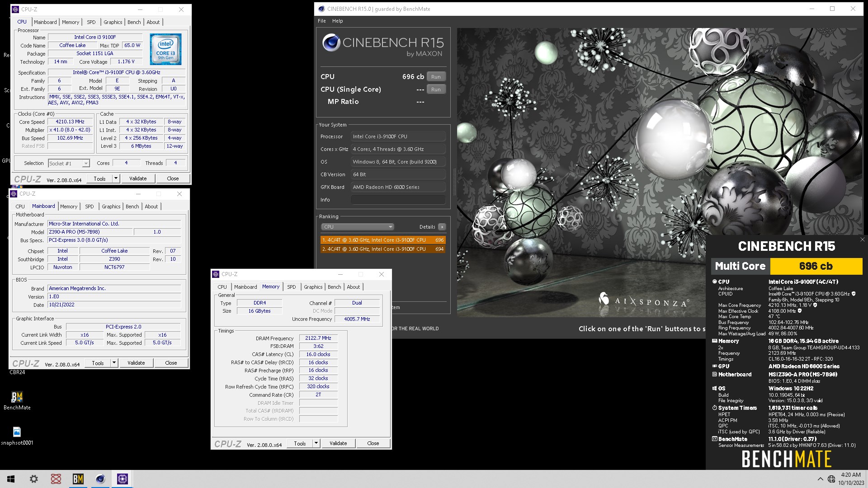
Task: Open About tab in Memory CPU-Z window
Action: 354,287
